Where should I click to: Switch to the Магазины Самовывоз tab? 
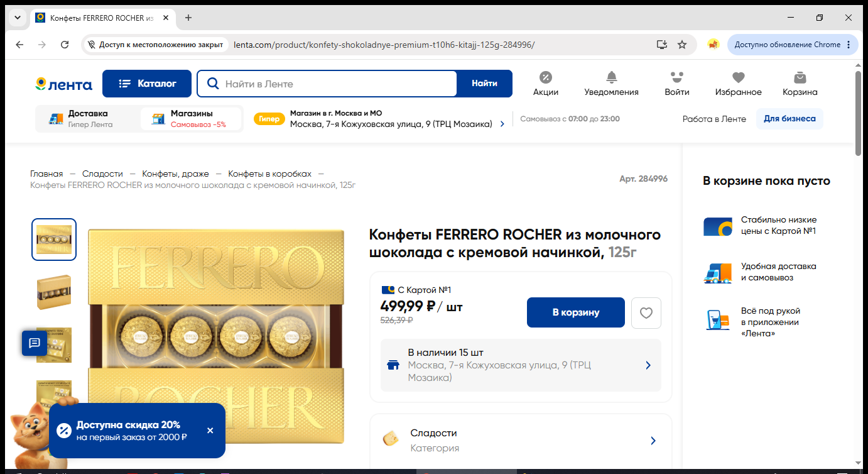click(x=191, y=119)
